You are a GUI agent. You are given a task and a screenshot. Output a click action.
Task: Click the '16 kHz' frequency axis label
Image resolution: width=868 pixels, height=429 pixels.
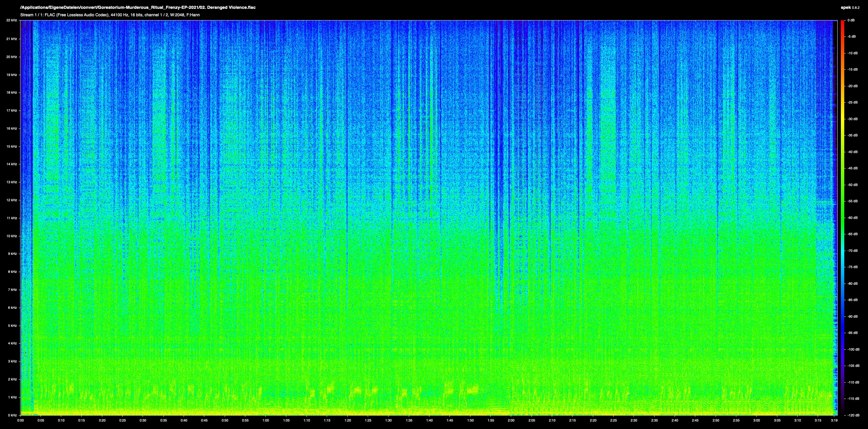pyautogui.click(x=12, y=129)
